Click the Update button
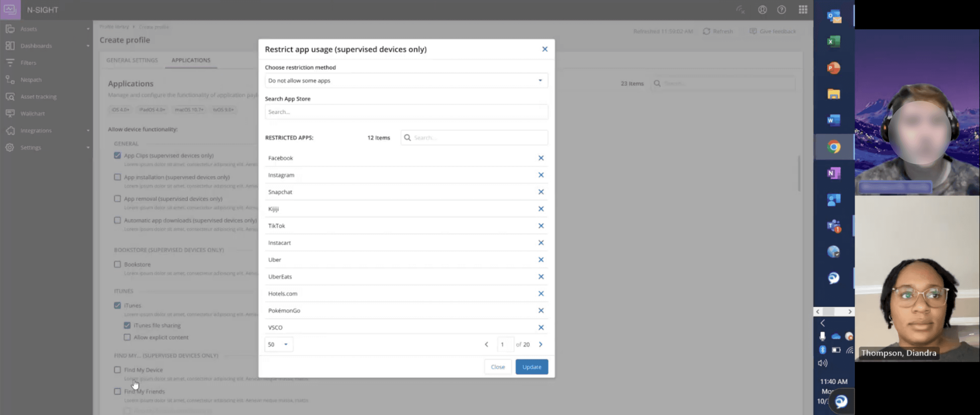Viewport: 980px width, 415px height. 532,367
